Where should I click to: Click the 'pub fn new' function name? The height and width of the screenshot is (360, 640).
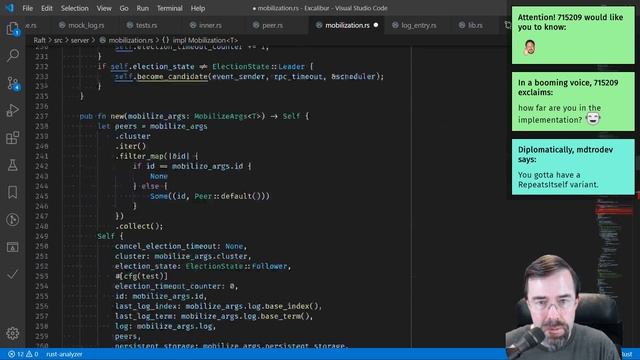(x=117, y=116)
